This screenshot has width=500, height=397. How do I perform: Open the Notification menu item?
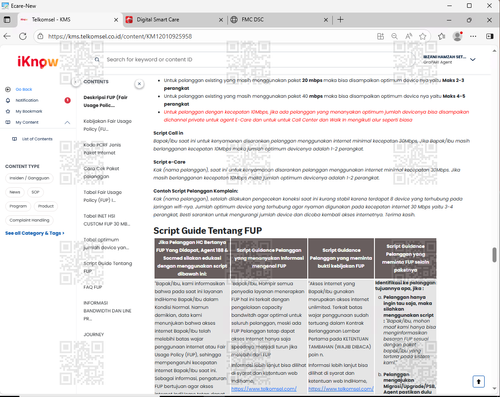point(27,100)
